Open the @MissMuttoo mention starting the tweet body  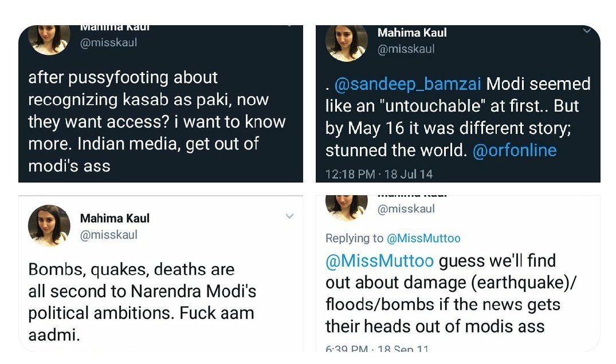click(x=379, y=261)
